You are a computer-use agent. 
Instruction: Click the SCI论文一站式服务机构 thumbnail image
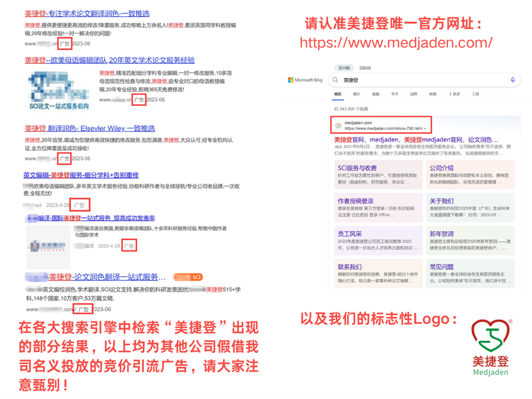(x=59, y=91)
